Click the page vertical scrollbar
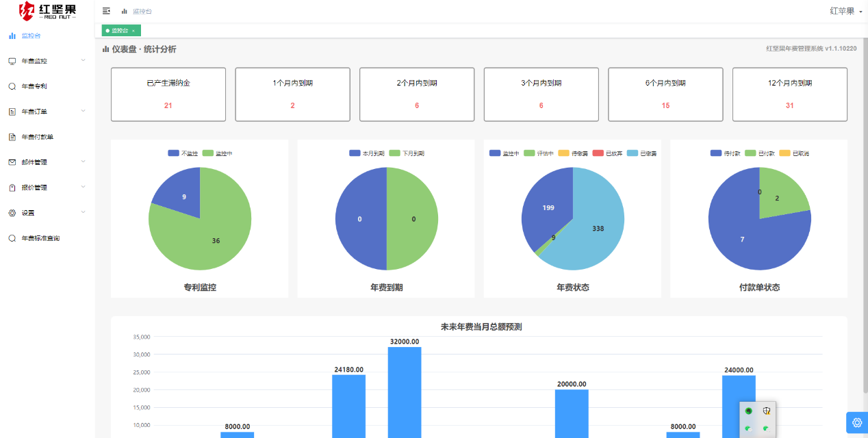The height and width of the screenshot is (438, 868). coord(865,216)
